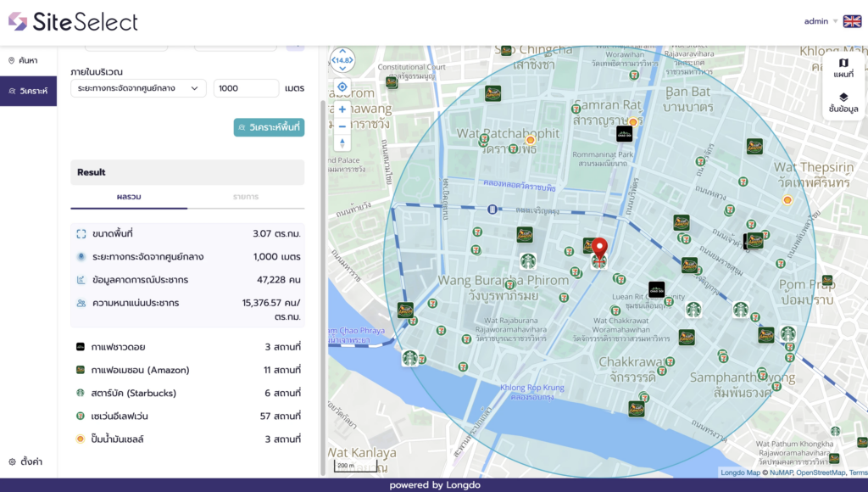Image resolution: width=868 pixels, height=492 pixels.
Task: Open the Longdo Map link
Action: point(740,472)
